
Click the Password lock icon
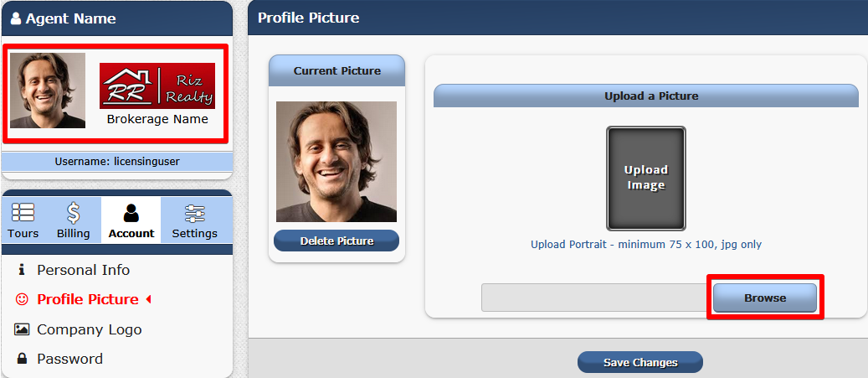click(22, 359)
